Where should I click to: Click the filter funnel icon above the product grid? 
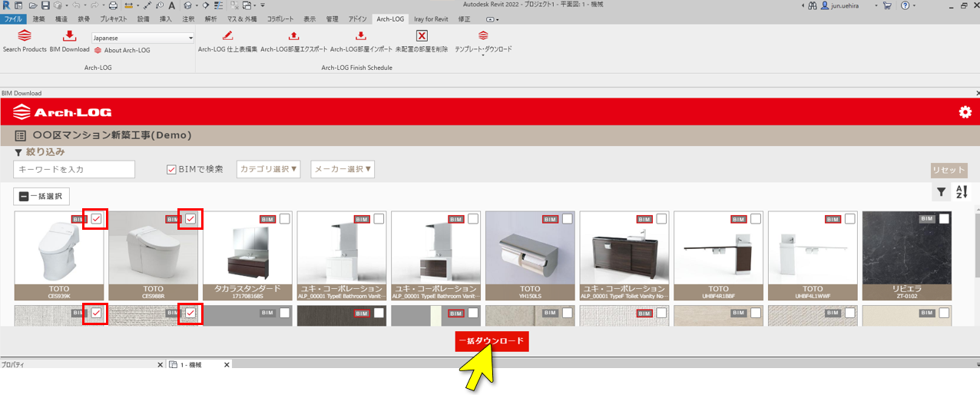(x=941, y=192)
